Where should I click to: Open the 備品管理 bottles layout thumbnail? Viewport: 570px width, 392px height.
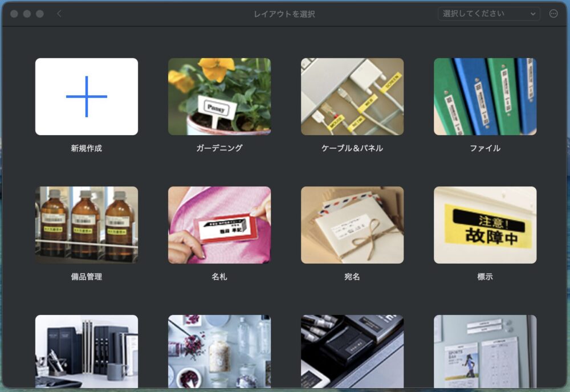coord(87,225)
